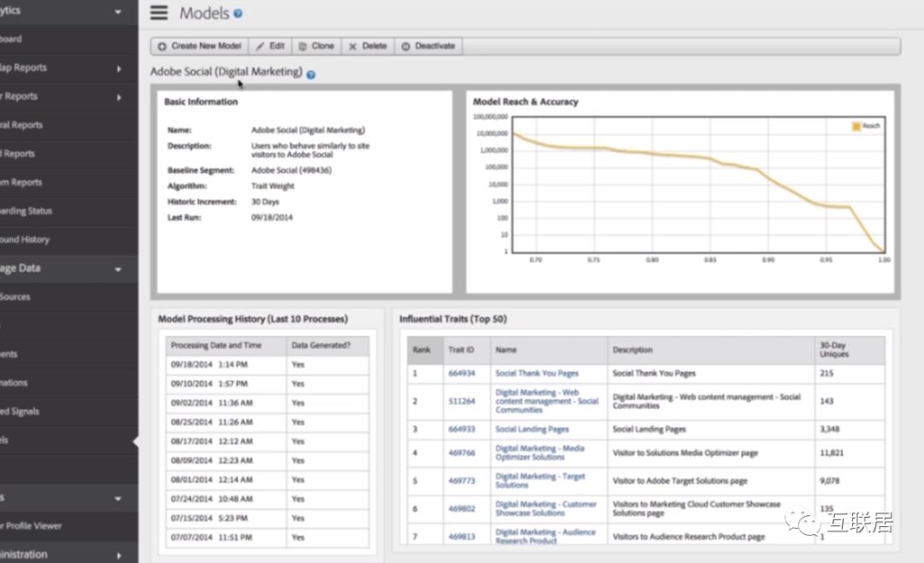Screen dimensions: 924x563
Task: Click the Create New Model button
Action: 199,46
